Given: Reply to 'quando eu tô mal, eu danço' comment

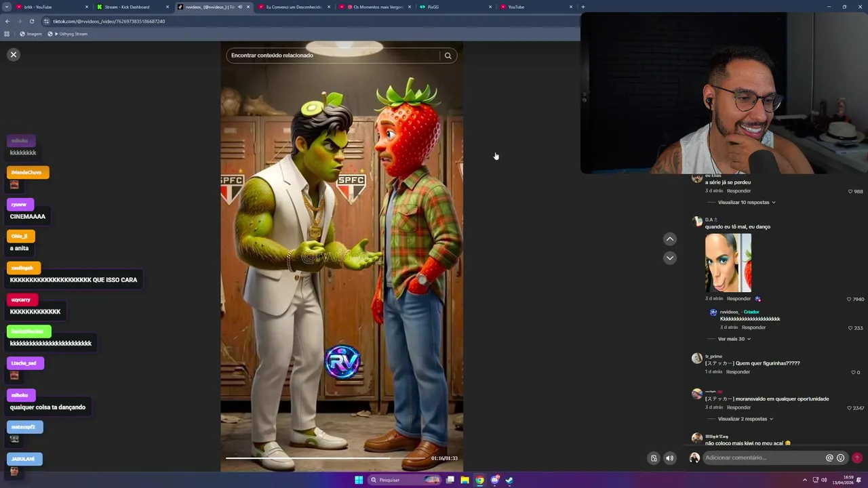Looking at the screenshot, I should pos(738,299).
